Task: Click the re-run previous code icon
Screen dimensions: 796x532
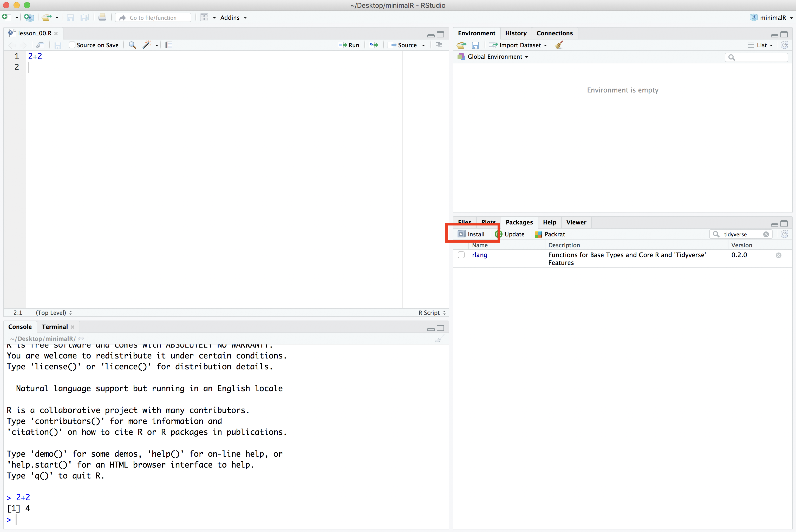Action: coord(374,45)
